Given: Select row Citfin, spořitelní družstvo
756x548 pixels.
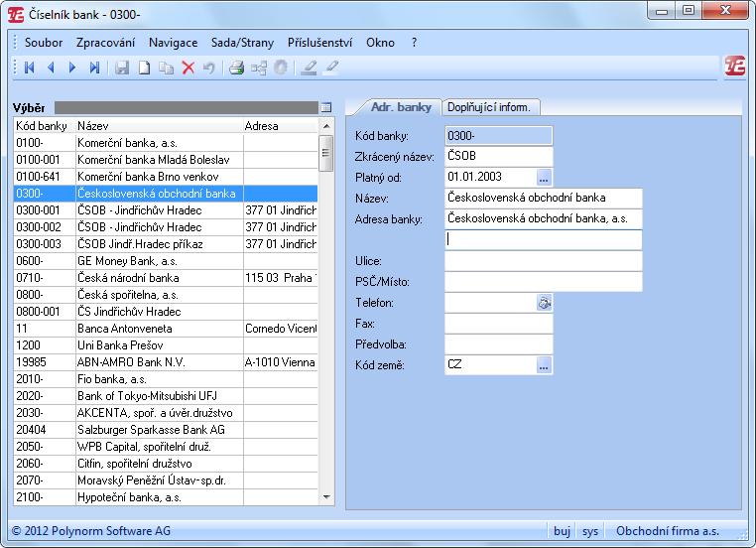Looking at the screenshot, I should pos(166,464).
